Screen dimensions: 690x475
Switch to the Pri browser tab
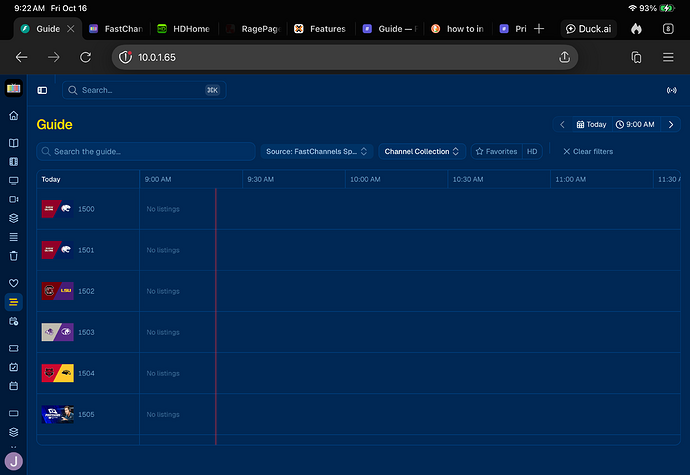tap(513, 29)
